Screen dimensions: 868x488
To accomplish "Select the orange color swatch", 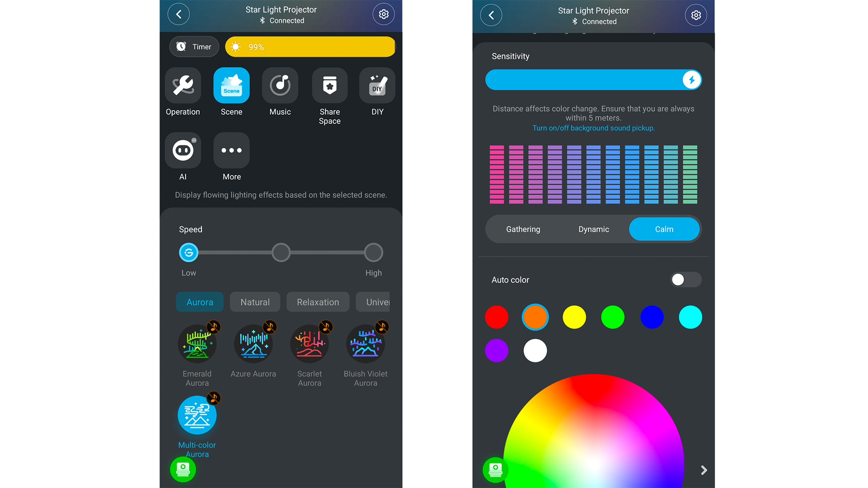I will pos(535,316).
